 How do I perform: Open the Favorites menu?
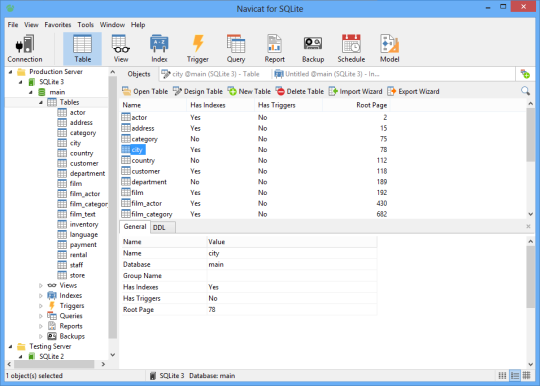[58, 25]
